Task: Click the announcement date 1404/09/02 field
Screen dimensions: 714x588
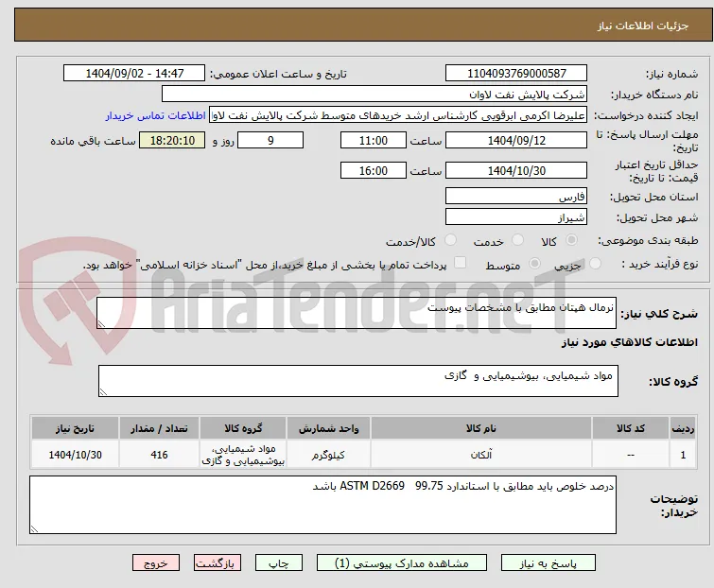Action: [x=134, y=74]
